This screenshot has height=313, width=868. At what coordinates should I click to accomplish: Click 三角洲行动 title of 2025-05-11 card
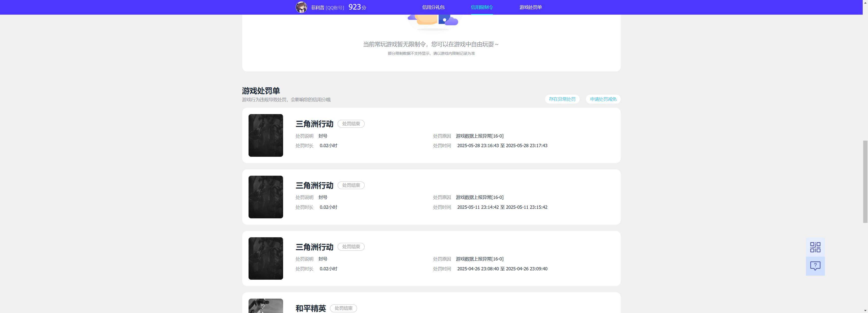pyautogui.click(x=314, y=186)
